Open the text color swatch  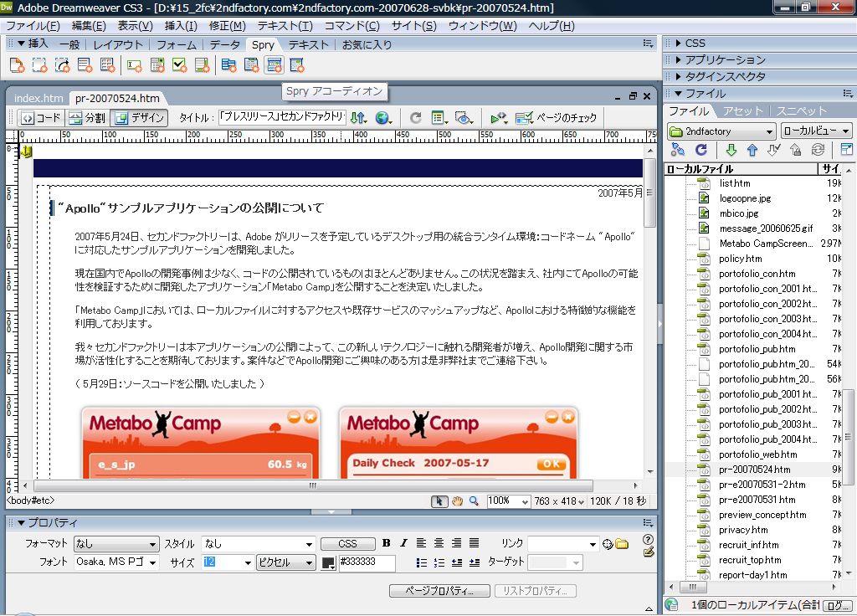coord(328,563)
